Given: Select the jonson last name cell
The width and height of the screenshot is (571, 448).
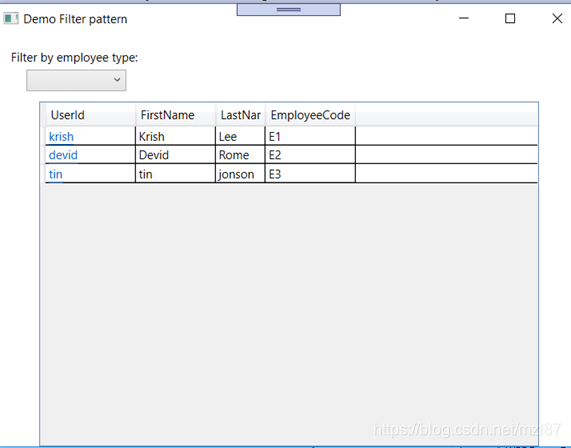Looking at the screenshot, I should (x=240, y=173).
